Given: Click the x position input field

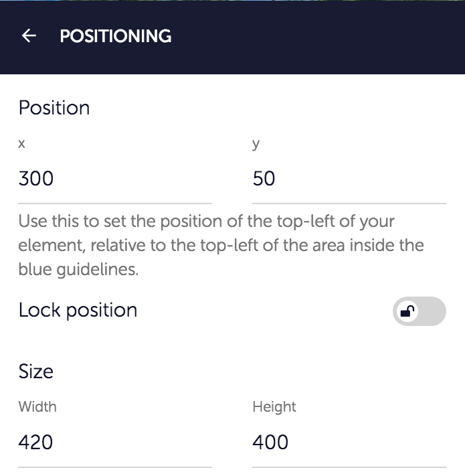Looking at the screenshot, I should pos(114,179).
